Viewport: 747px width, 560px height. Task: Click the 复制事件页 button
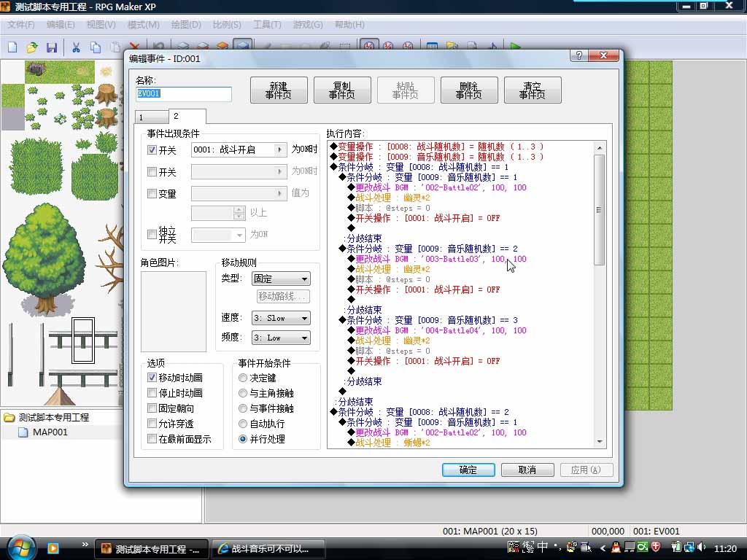click(342, 90)
